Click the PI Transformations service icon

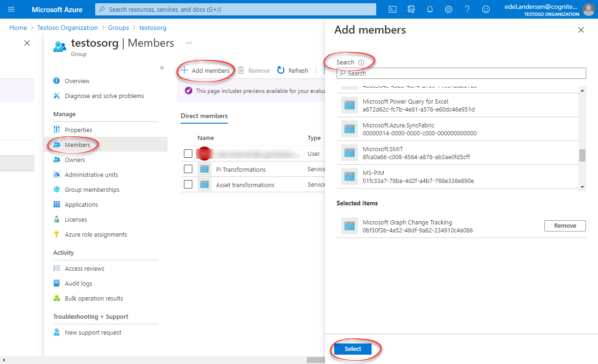tap(204, 169)
